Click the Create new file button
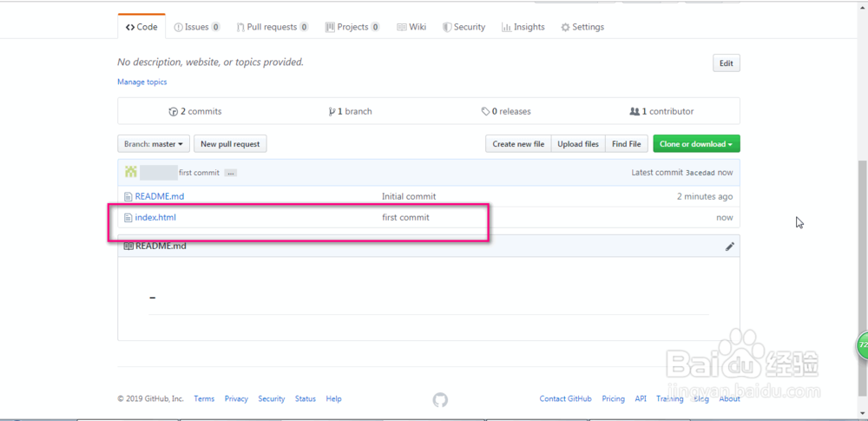868x421 pixels. (518, 144)
